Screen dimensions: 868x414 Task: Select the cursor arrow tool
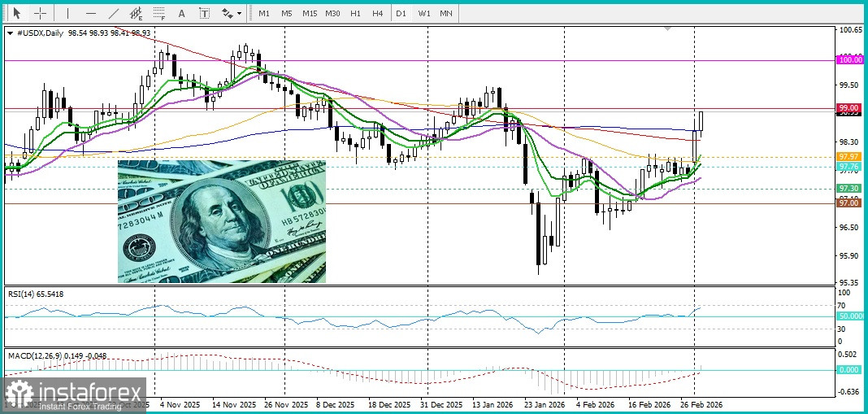coord(16,14)
